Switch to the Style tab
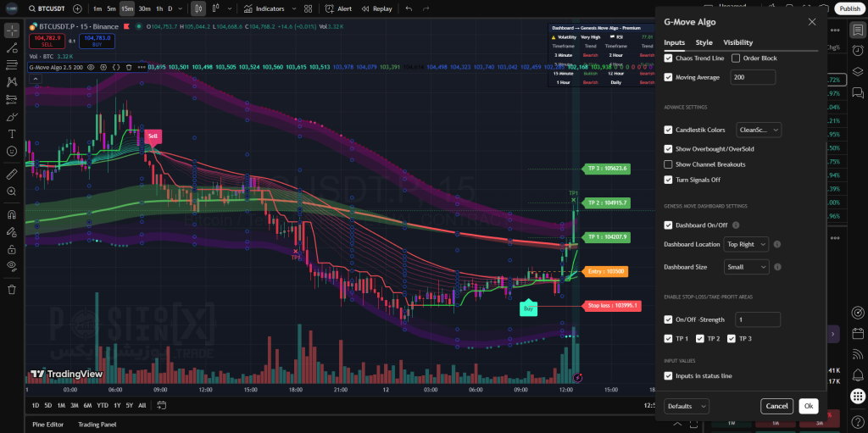The width and height of the screenshot is (868, 433). [704, 42]
